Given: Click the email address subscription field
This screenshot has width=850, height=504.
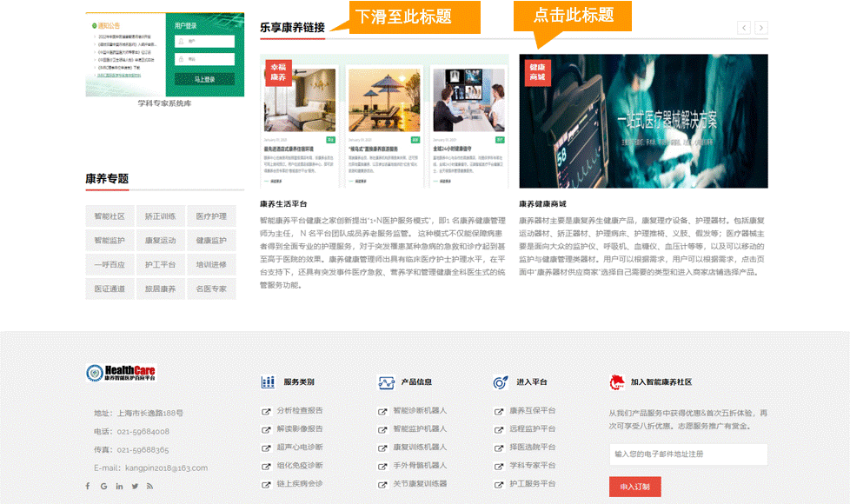Looking at the screenshot, I should point(687,454).
